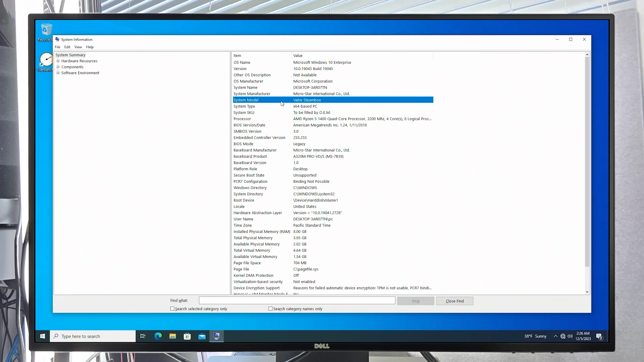644x362 pixels.
Task: Select the BaseBoard Product row
Action: click(333, 156)
